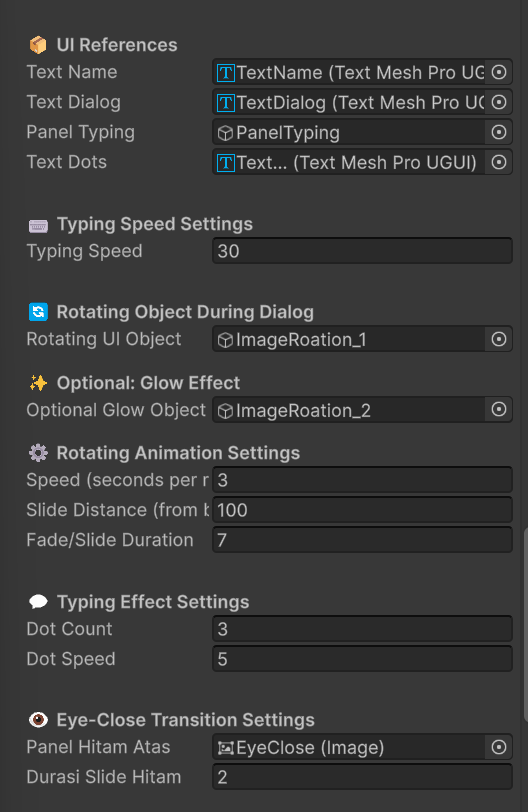The height and width of the screenshot is (812, 528).
Task: Select the Dot Count value field
Action: (362, 629)
